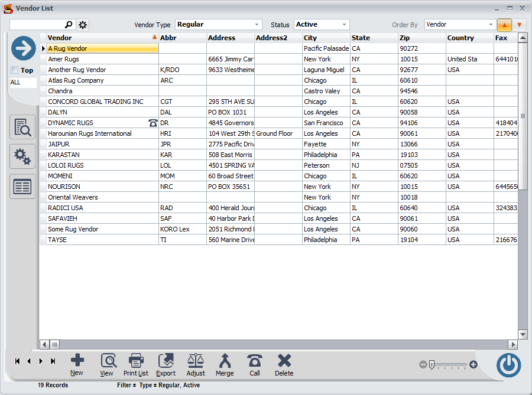Zoom in with the plus icon
Image resolution: width=532 pixels, height=395 pixels.
[473, 364]
